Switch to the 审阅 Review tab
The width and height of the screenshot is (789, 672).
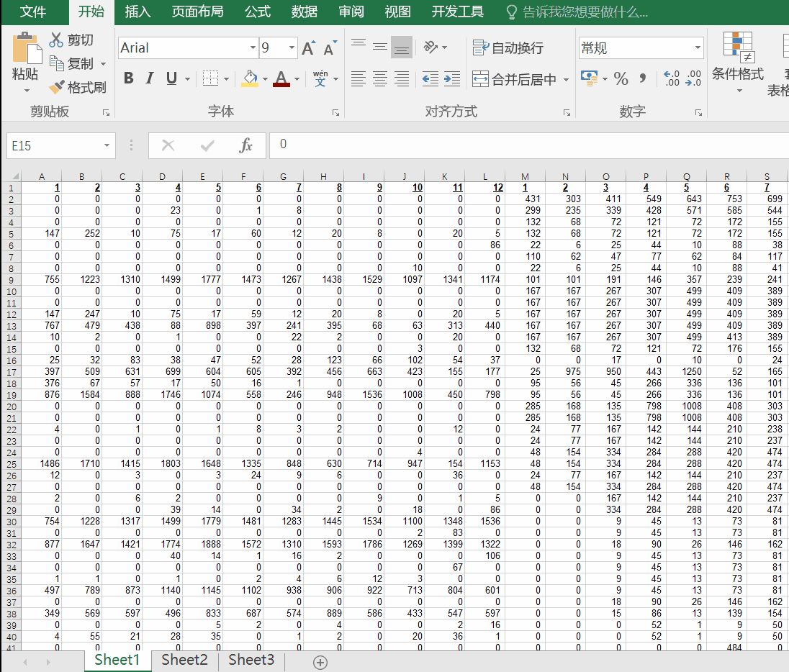[x=351, y=12]
